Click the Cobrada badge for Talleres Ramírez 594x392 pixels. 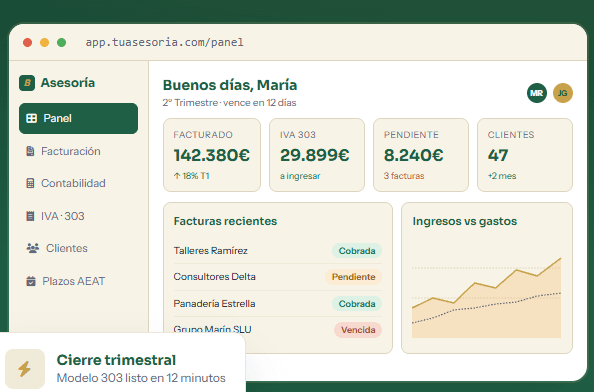pos(357,251)
